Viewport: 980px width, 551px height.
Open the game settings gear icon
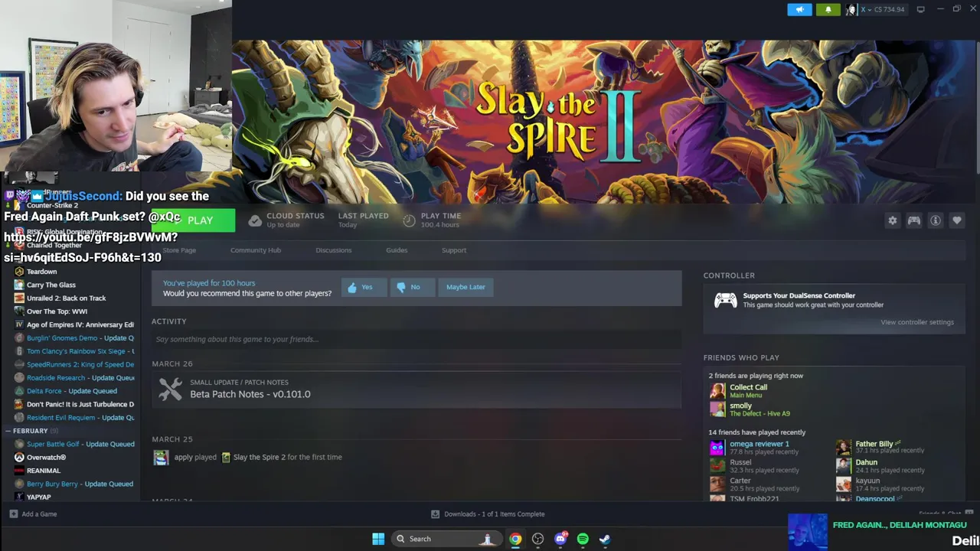(x=893, y=220)
